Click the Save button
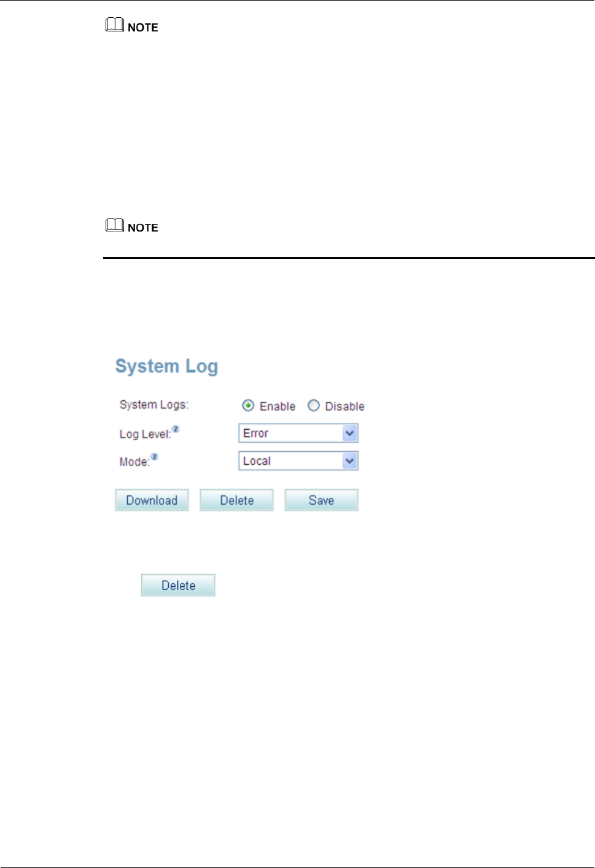595x868 pixels. coord(321,500)
